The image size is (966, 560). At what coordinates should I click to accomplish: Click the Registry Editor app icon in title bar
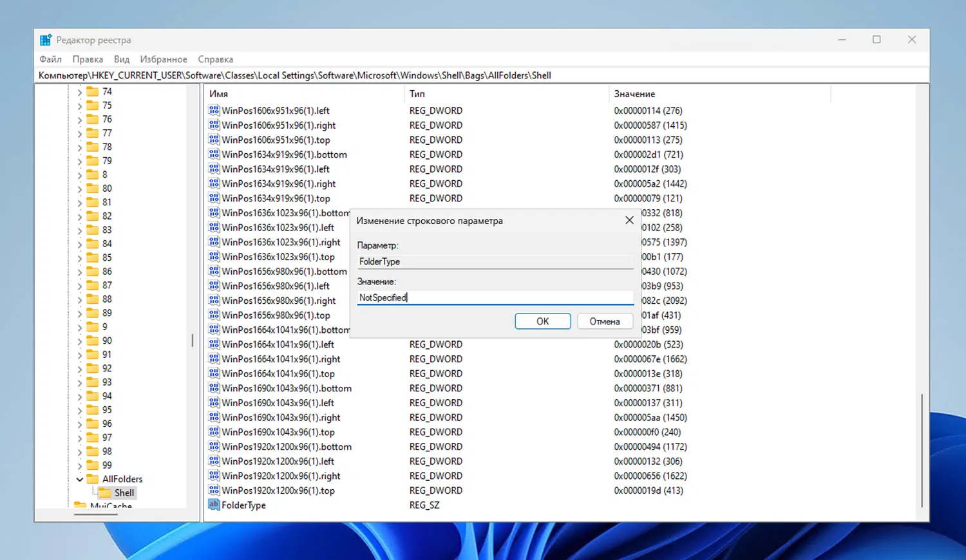point(45,40)
